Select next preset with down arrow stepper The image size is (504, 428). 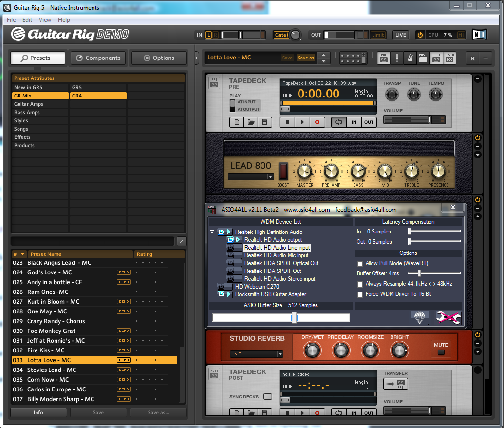[324, 61]
